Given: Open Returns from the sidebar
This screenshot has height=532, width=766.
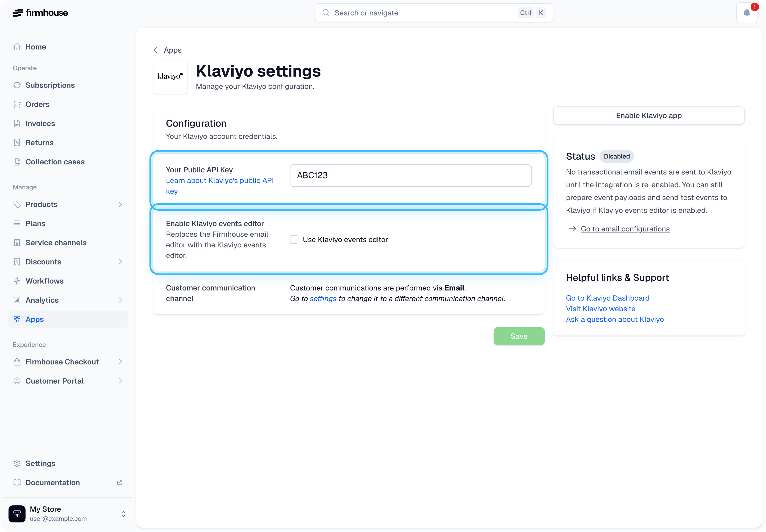Looking at the screenshot, I should click(x=68, y=143).
